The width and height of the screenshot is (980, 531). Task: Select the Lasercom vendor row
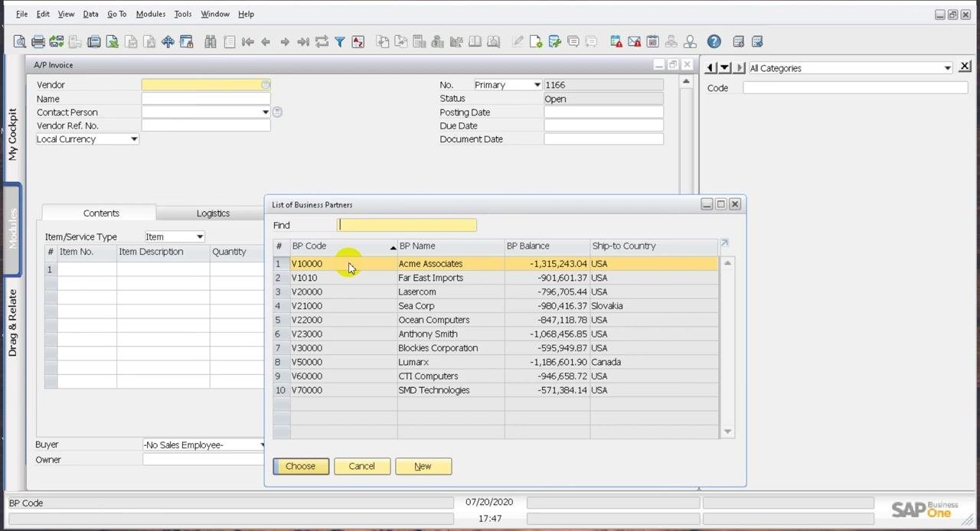495,292
